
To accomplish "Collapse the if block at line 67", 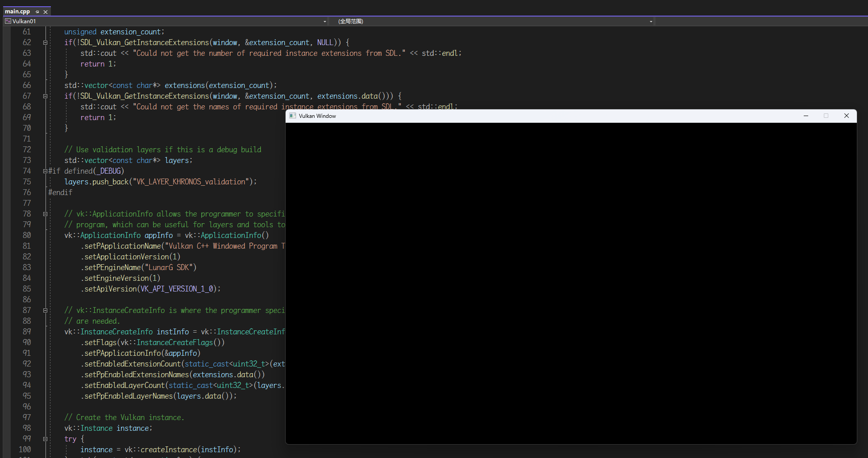I will tap(45, 96).
